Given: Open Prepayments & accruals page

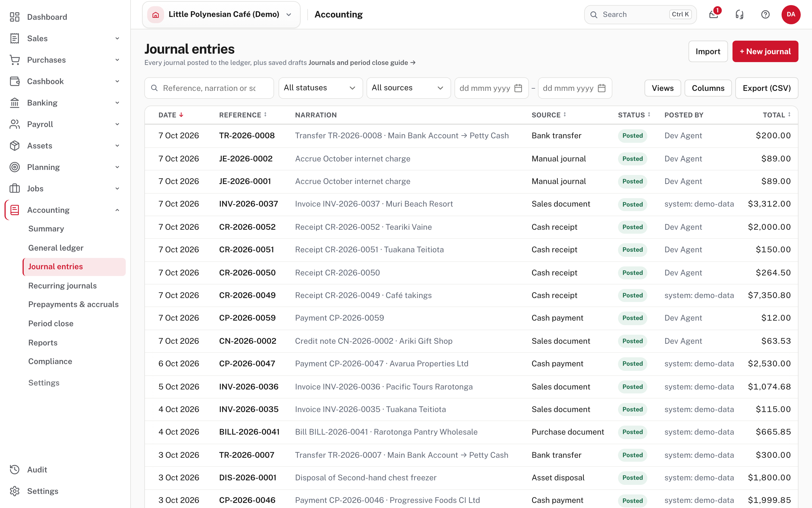Looking at the screenshot, I should click(x=73, y=305).
